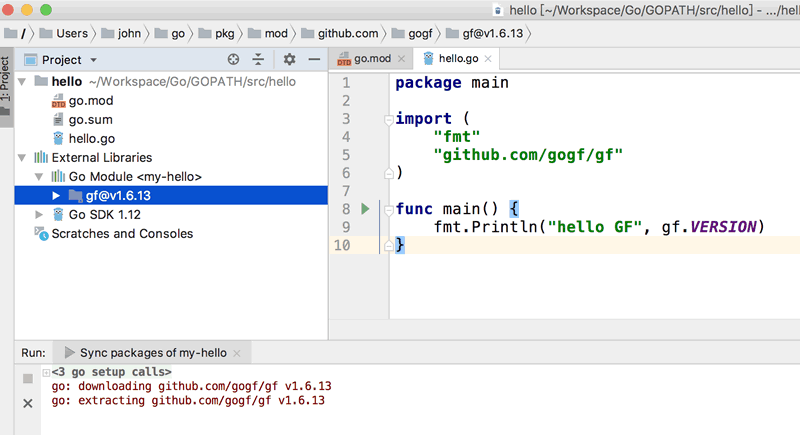Open Project panel settings gear
The width and height of the screenshot is (800, 435).
coord(289,60)
